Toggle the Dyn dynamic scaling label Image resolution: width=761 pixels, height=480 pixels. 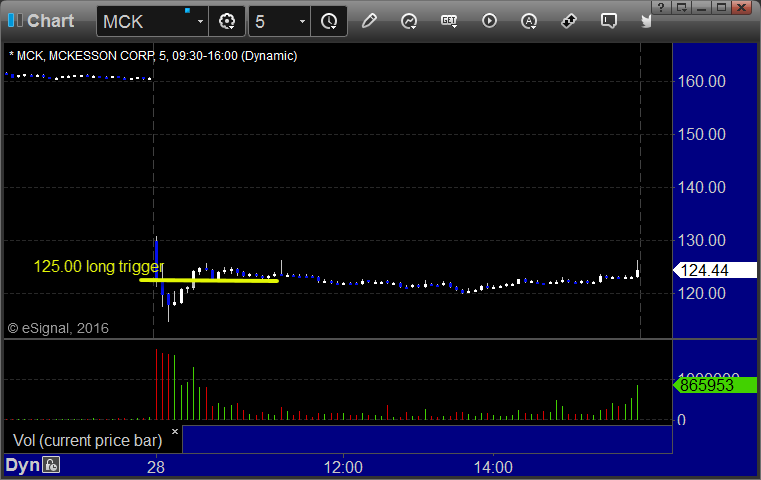click(22, 465)
